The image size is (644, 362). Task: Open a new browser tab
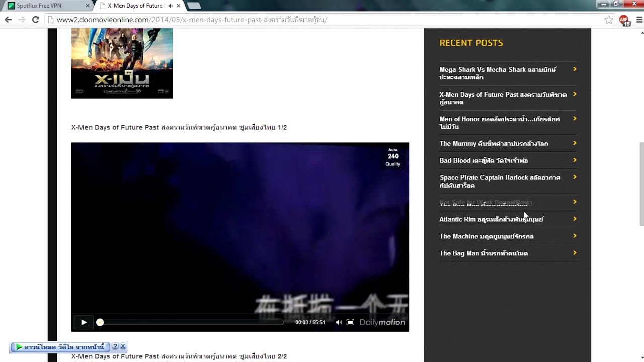tap(194, 6)
